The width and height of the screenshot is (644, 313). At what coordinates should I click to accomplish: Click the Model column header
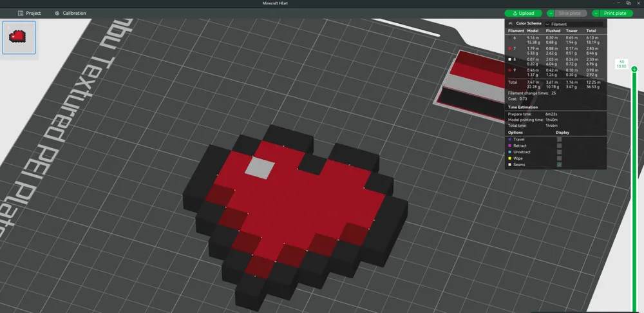point(533,31)
